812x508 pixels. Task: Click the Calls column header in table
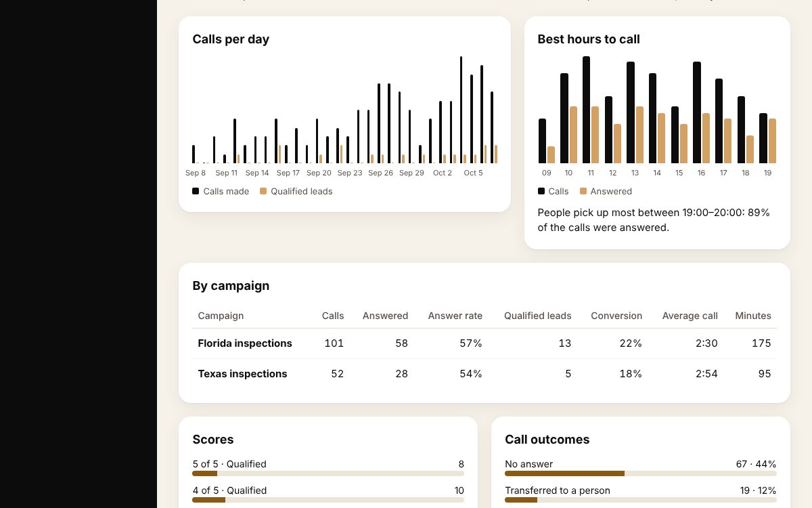[333, 316]
